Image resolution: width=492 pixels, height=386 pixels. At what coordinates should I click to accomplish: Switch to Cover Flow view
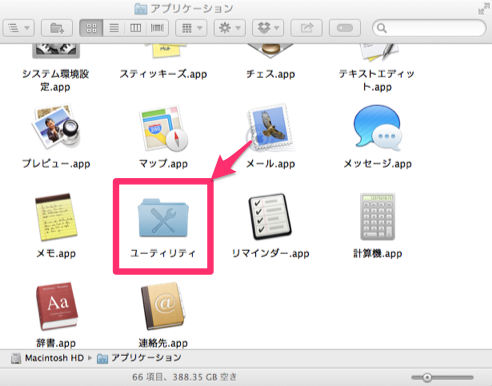click(x=157, y=28)
